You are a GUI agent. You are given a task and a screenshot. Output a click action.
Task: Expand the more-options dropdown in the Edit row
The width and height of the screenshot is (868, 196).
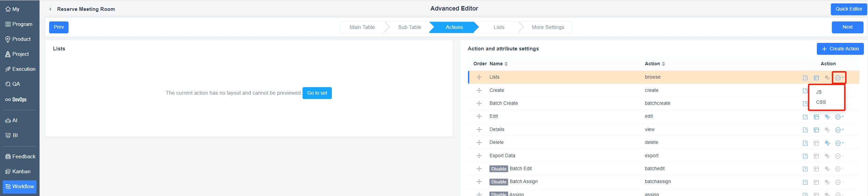pyautogui.click(x=839, y=117)
